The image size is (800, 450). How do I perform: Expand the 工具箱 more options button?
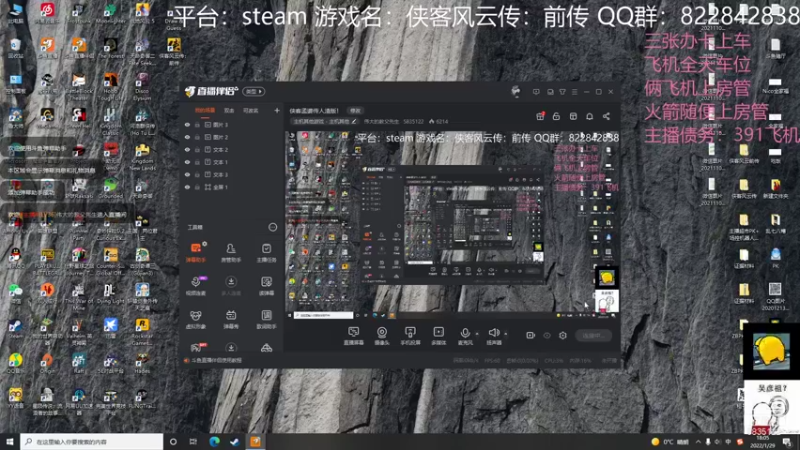point(272,227)
